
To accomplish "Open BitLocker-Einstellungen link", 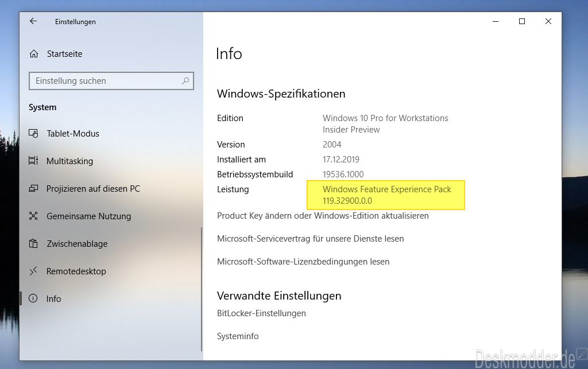I will [x=261, y=313].
